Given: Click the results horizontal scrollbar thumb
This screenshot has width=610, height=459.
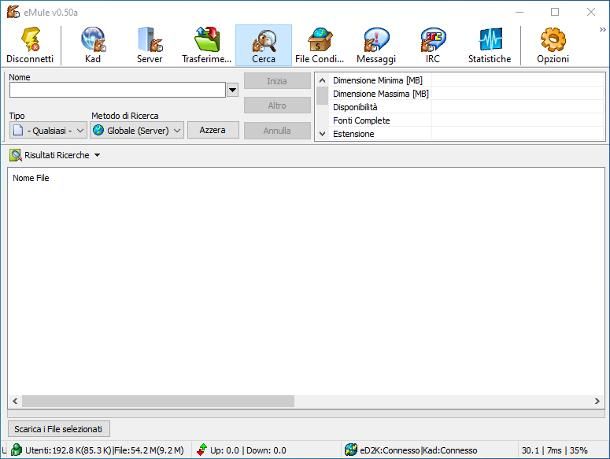Looking at the screenshot, I should (x=158, y=401).
